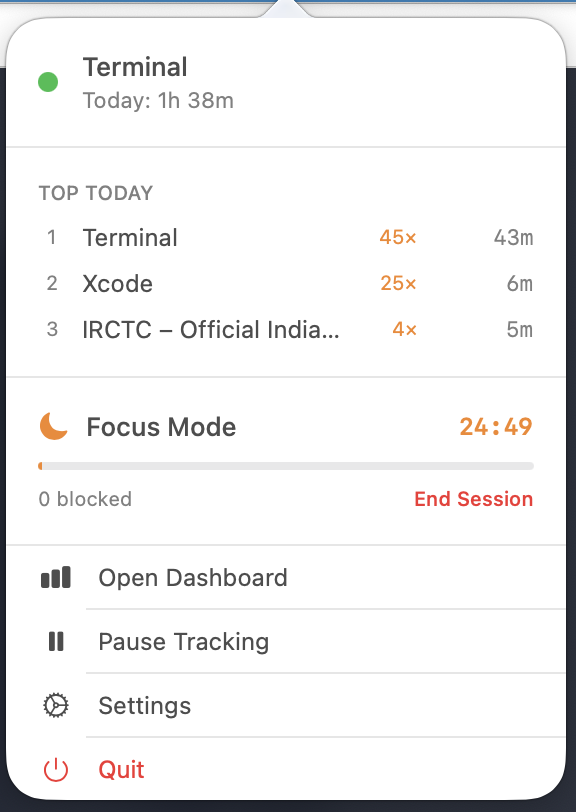This screenshot has height=812, width=576.
Task: Open Dashboard
Action: (193, 577)
